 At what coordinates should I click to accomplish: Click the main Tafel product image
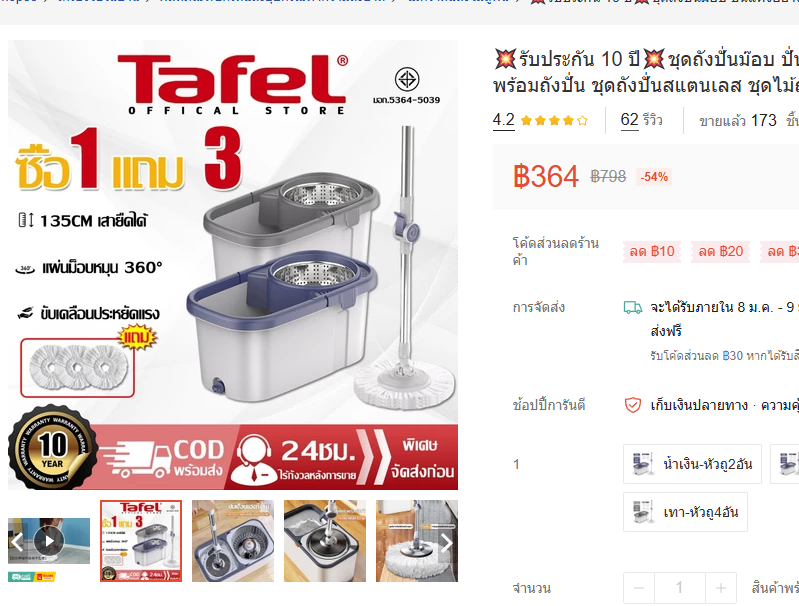(x=233, y=265)
